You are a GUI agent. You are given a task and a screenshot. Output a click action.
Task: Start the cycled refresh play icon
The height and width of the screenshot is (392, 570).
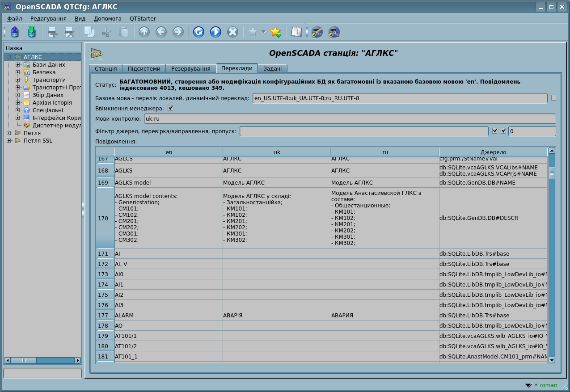(x=215, y=32)
